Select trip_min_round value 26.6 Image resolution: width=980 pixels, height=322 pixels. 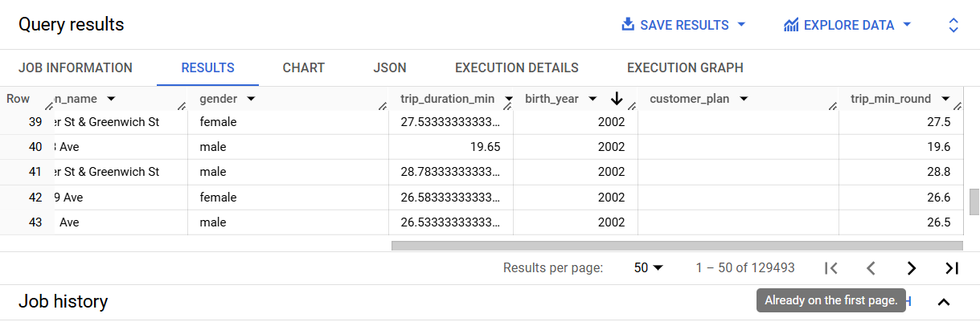point(900,198)
